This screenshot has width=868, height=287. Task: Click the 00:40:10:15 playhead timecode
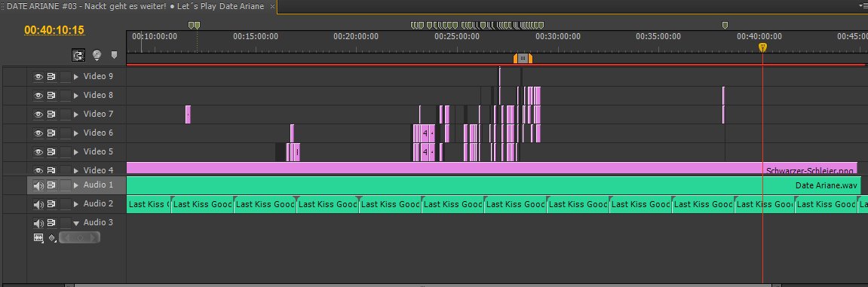(54, 30)
